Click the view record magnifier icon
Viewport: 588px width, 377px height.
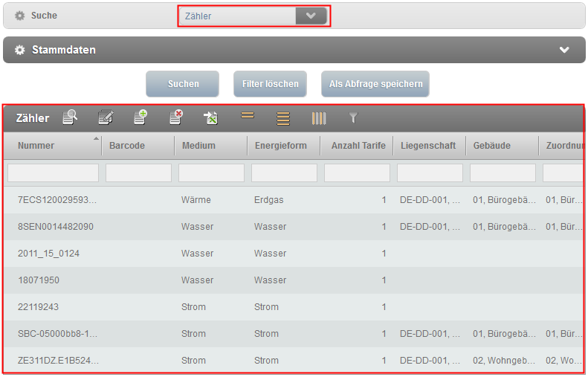[x=70, y=117]
